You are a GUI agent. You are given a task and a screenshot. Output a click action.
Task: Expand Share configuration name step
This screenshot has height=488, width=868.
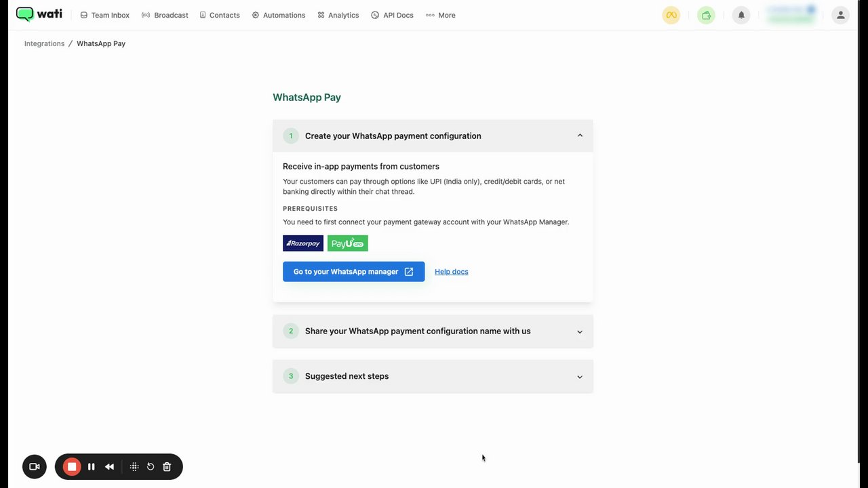(580, 331)
